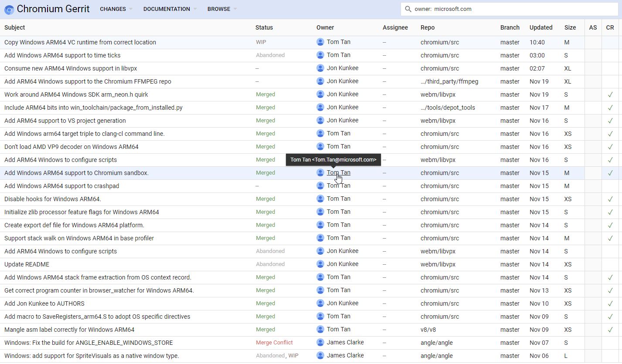Click owner avatar in 'Add Windows ARM64 support to crashpad' row

(320, 186)
